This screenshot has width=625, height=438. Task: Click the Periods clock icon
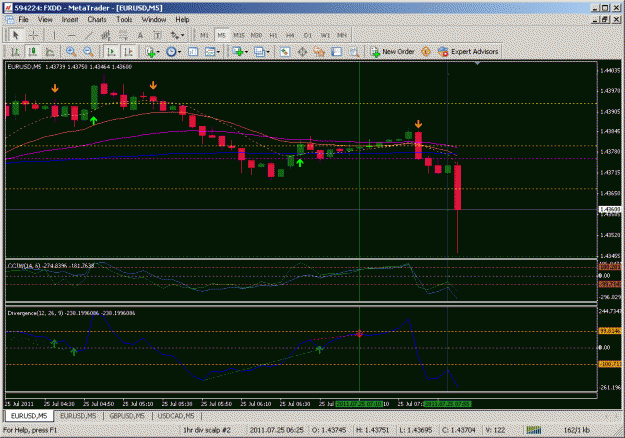[171, 52]
